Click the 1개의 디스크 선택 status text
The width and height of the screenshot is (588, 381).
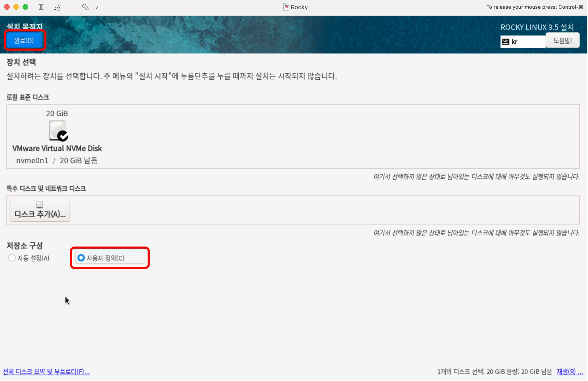click(494, 372)
